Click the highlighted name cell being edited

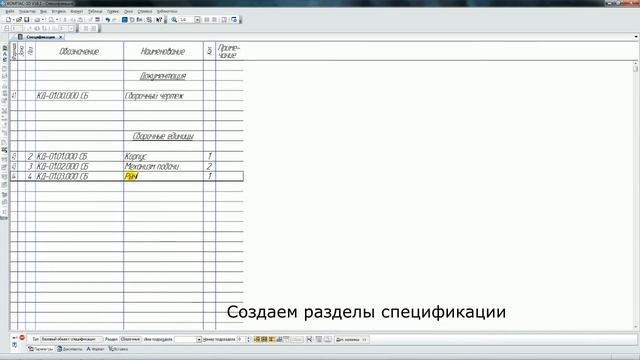163,176
